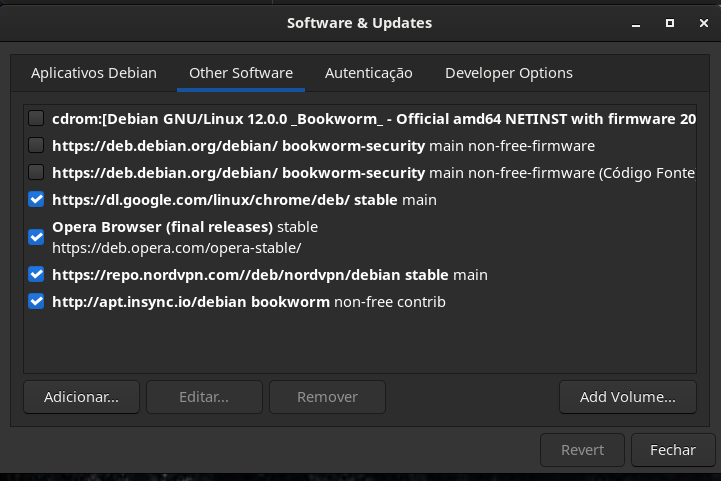Viewport: 721px width, 481px height.
Task: Disable the NordVPN repository checkbox
Action: click(x=36, y=274)
